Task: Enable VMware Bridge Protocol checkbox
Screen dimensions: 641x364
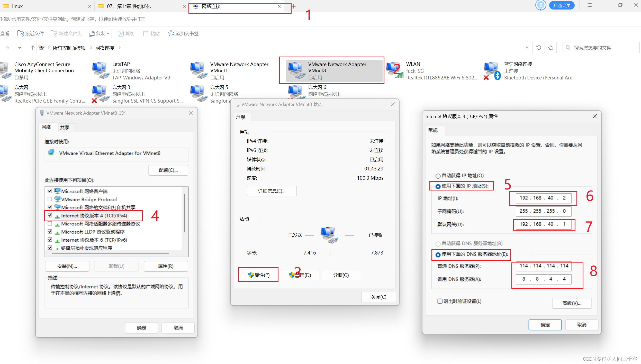Action: pos(50,199)
